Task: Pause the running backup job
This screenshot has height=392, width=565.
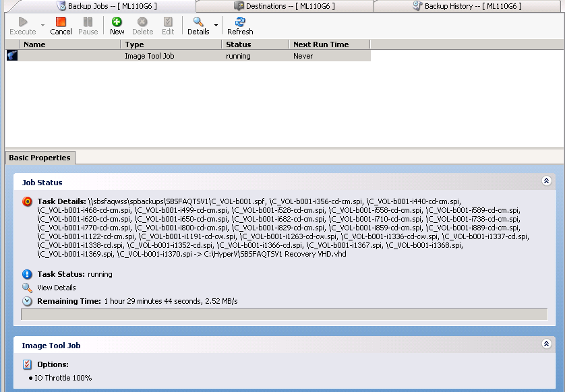Action: pyautogui.click(x=88, y=26)
